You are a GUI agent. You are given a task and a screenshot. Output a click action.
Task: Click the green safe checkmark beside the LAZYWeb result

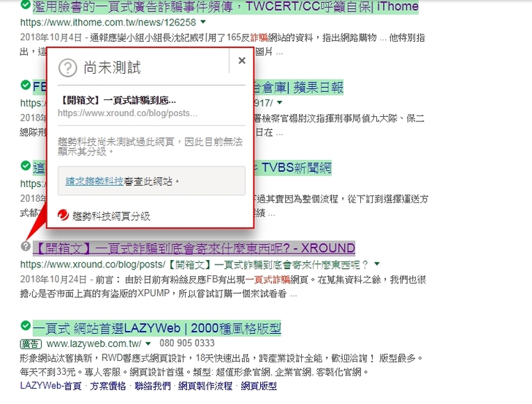(x=26, y=326)
